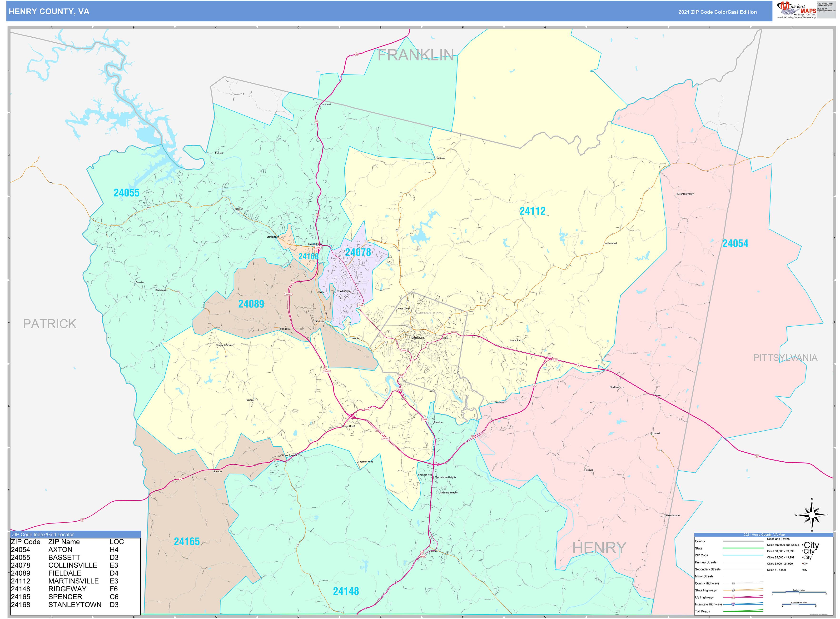Image resolution: width=840 pixels, height=619 pixels.
Task: Click the H4 locator cell for Axton
Action: (x=114, y=550)
